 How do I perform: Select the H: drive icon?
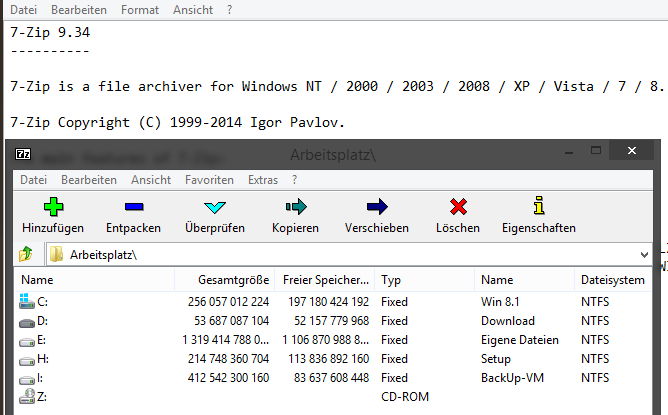coord(27,360)
